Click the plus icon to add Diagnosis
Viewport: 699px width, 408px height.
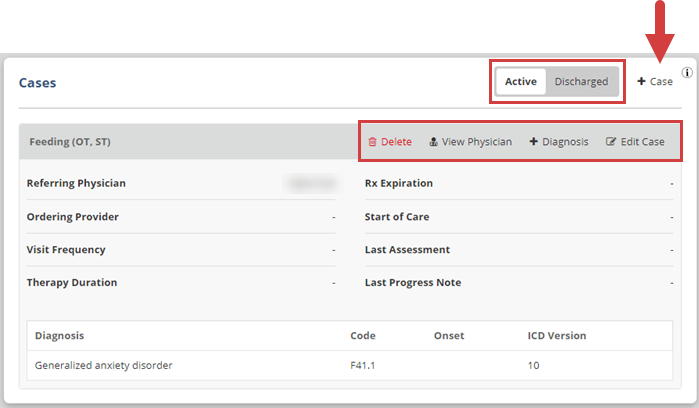533,142
